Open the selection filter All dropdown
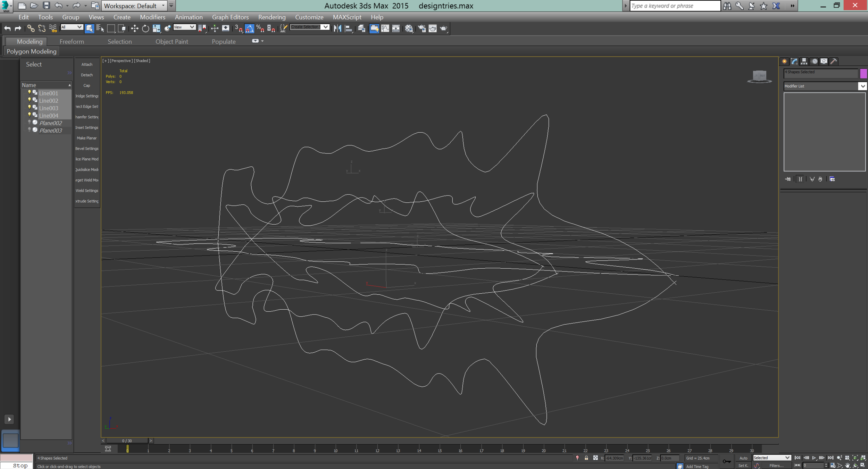The height and width of the screenshot is (469, 868). 72,27
